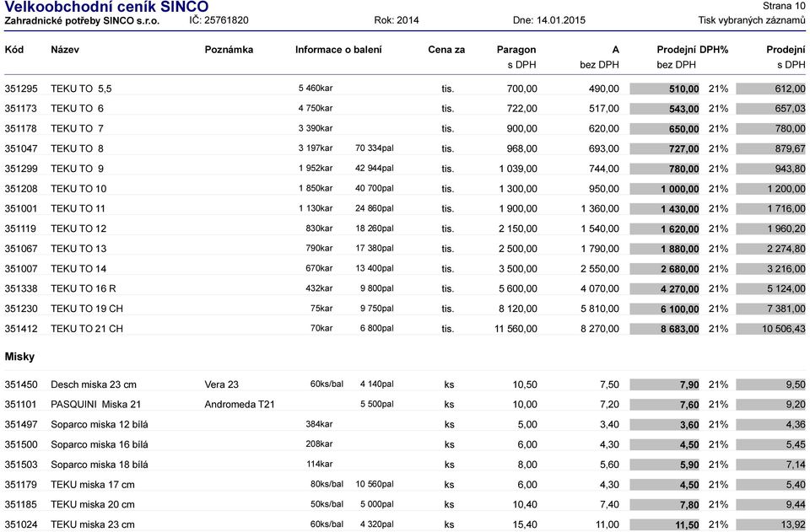This screenshot has height=532, width=810.
Task: Click the 'DPH%' column header
Action: click(x=714, y=50)
